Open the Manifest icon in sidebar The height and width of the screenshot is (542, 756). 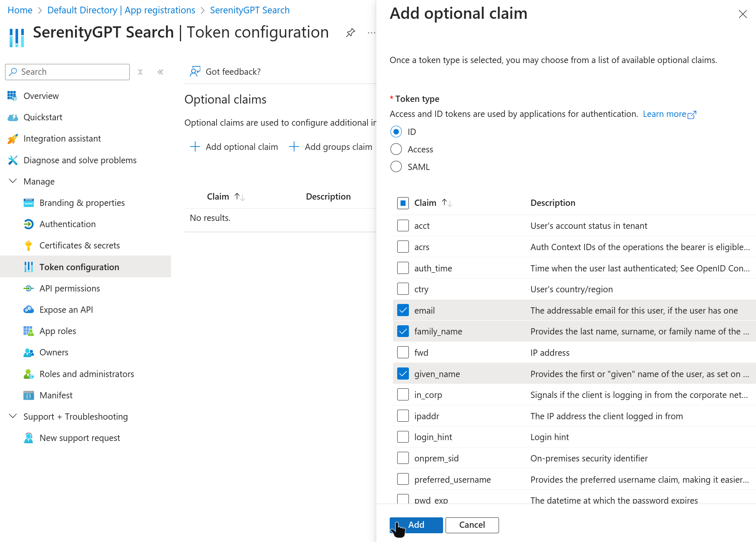pos(28,395)
